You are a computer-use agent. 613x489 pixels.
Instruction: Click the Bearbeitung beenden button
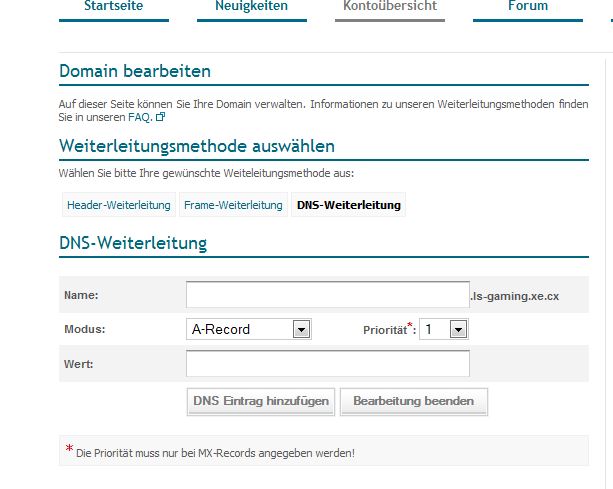(x=413, y=401)
